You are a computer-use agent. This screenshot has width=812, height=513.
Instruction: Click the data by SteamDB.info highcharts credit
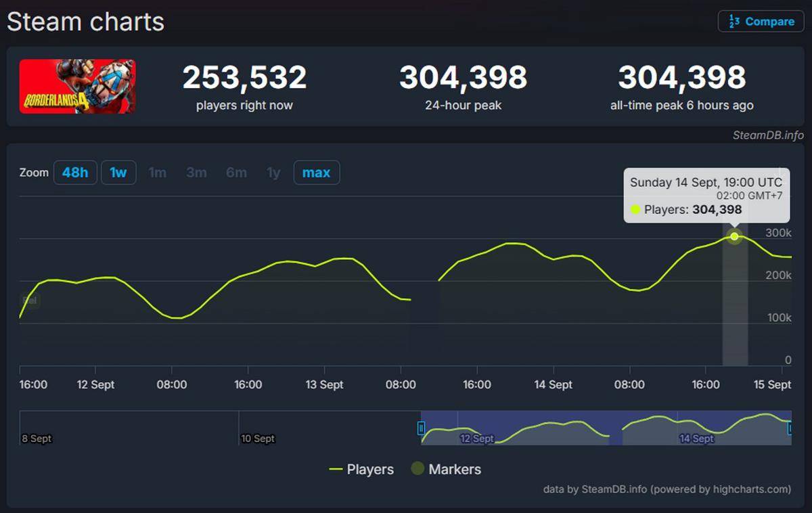click(667, 489)
